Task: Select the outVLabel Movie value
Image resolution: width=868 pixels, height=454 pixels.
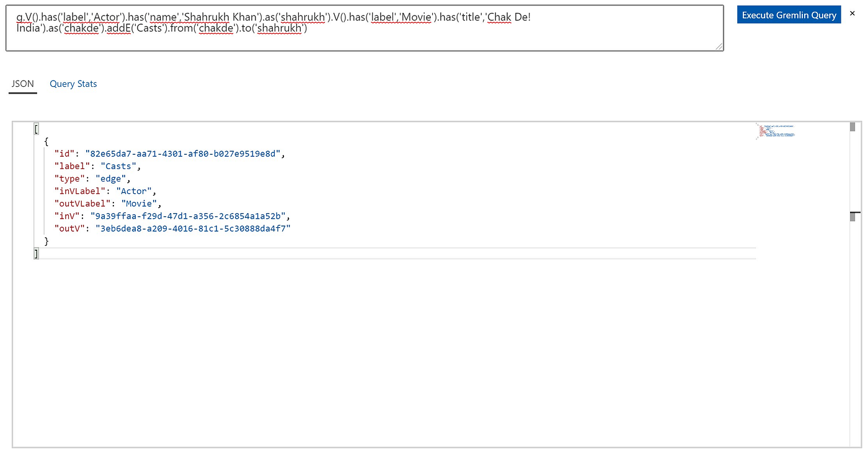Action: pos(138,203)
